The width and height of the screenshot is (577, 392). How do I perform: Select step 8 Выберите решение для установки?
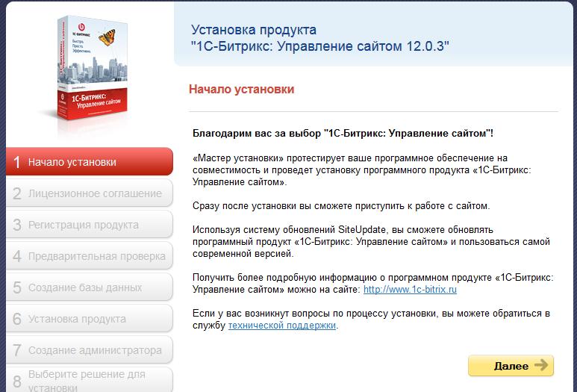(x=90, y=380)
